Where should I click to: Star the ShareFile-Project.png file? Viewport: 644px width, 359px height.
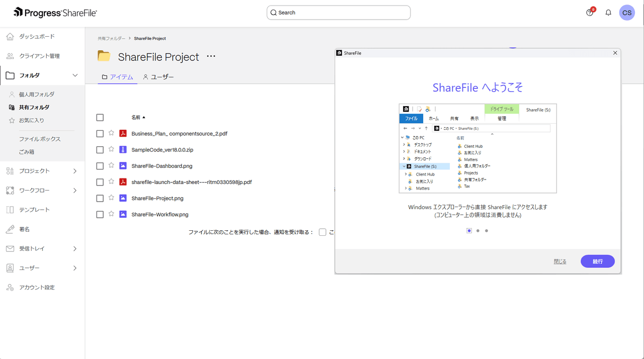tap(111, 198)
